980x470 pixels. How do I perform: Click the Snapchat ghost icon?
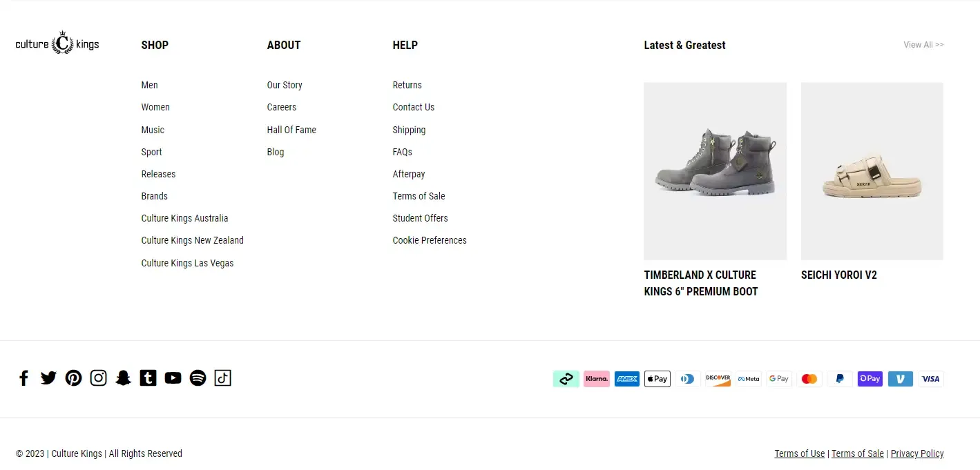(x=123, y=378)
